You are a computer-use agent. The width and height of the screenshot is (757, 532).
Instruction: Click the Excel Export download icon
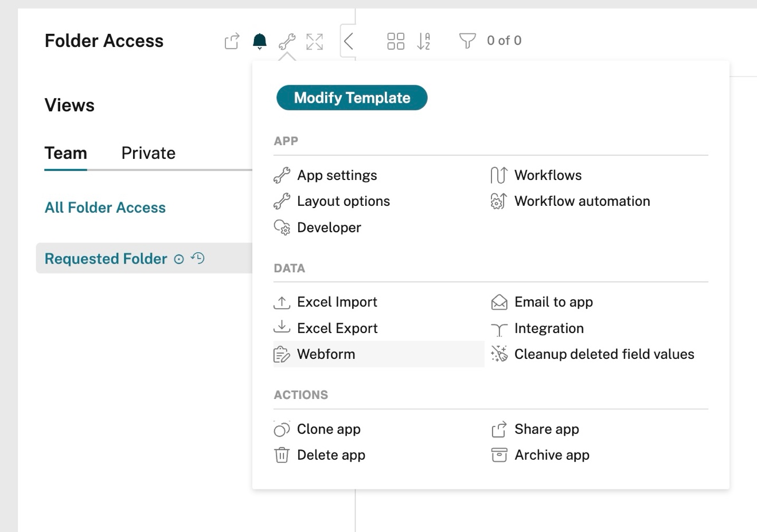[282, 327]
